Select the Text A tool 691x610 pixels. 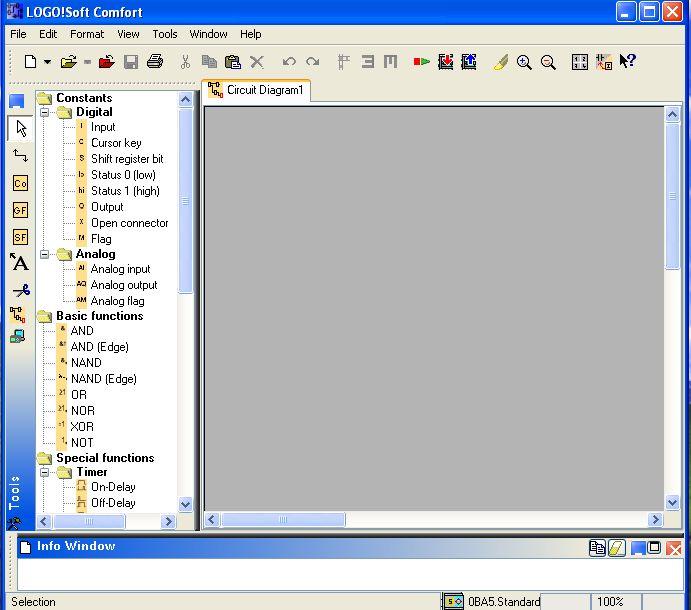point(19,262)
